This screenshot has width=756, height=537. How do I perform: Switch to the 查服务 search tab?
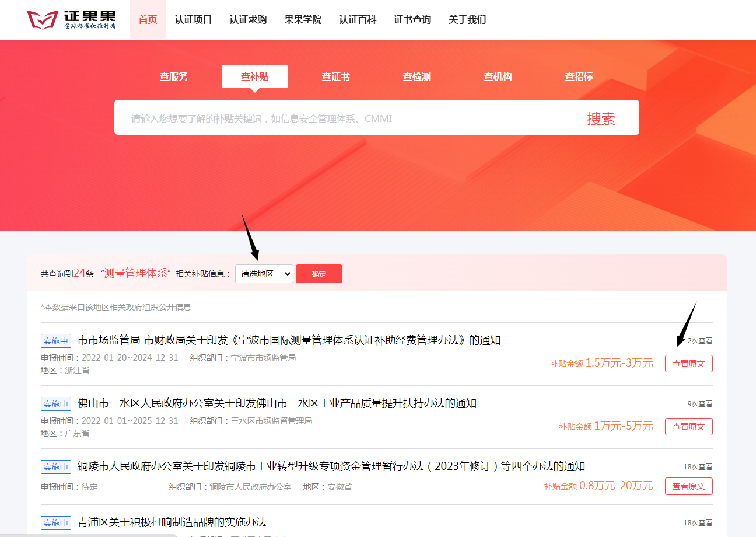pos(174,76)
